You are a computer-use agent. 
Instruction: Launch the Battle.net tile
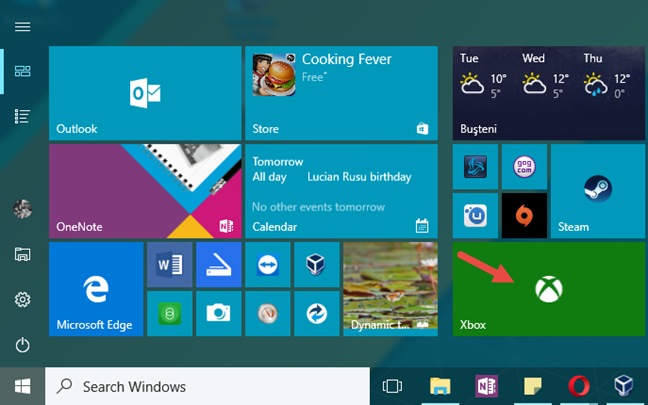[475, 167]
